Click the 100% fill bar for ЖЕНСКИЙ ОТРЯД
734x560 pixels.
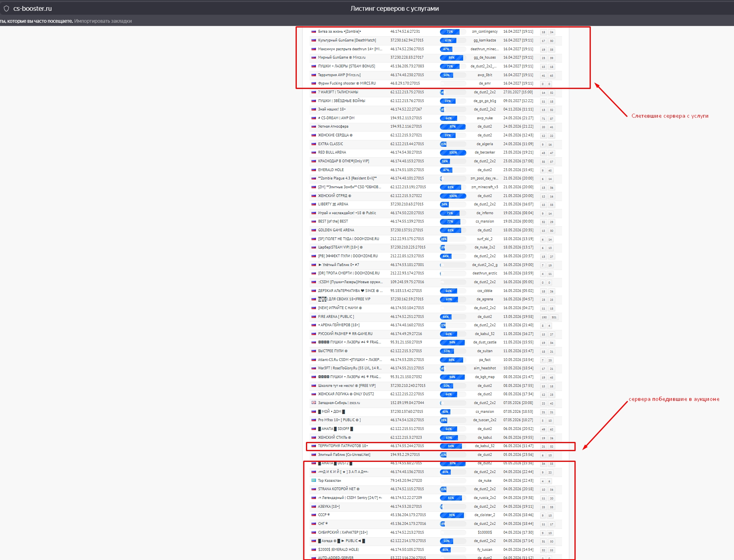click(x=453, y=196)
